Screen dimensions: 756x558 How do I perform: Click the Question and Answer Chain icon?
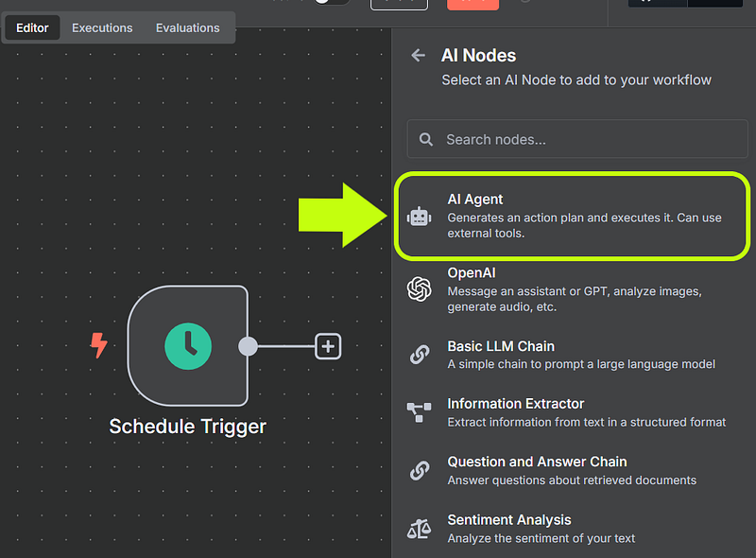(420, 470)
